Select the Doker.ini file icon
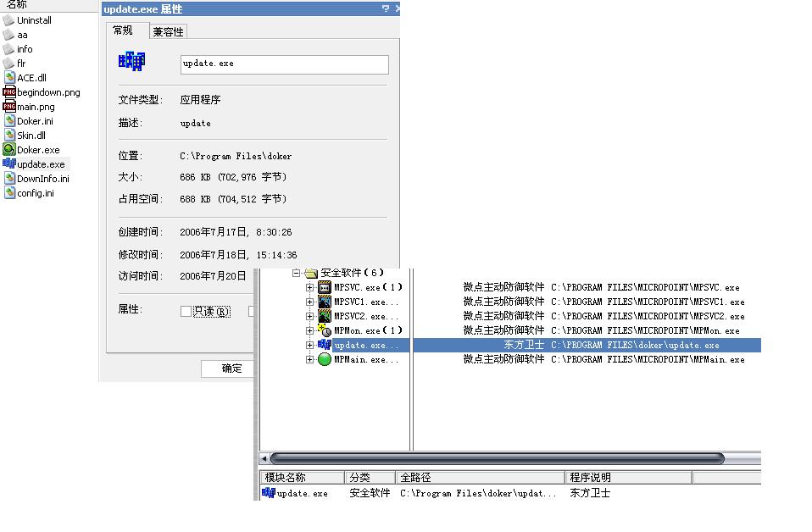 pyautogui.click(x=9, y=120)
